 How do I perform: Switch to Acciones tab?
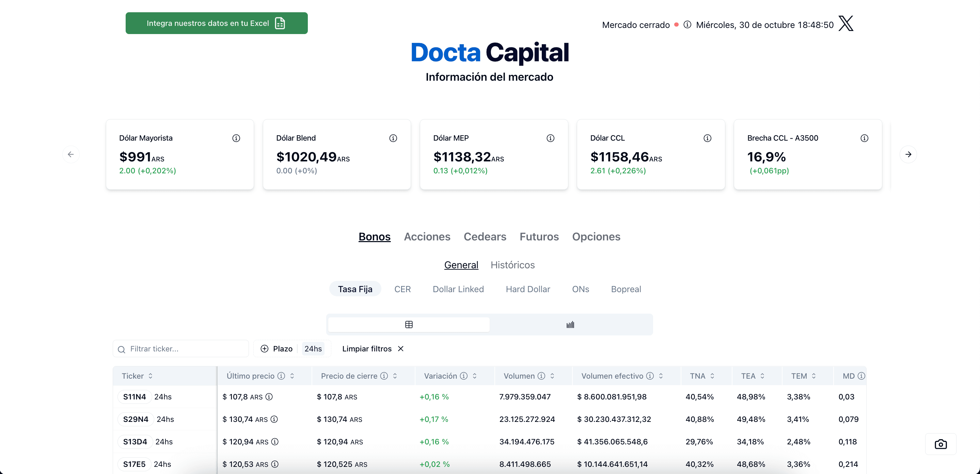(x=427, y=237)
